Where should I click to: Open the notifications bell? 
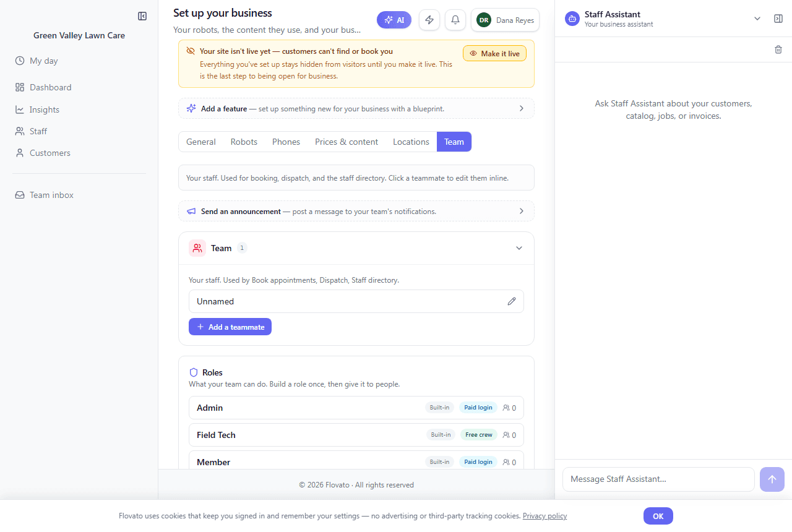coord(455,20)
